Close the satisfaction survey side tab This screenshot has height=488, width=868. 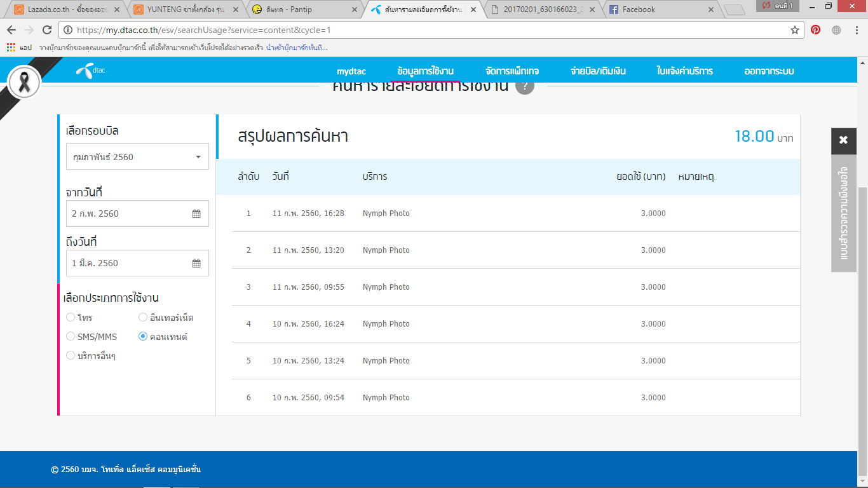click(843, 140)
